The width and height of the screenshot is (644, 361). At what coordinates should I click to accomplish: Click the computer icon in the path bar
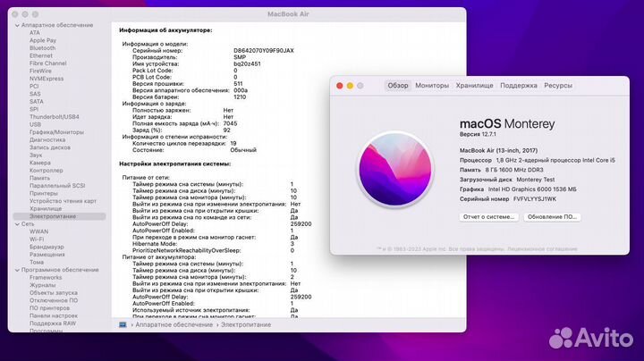coord(123,324)
